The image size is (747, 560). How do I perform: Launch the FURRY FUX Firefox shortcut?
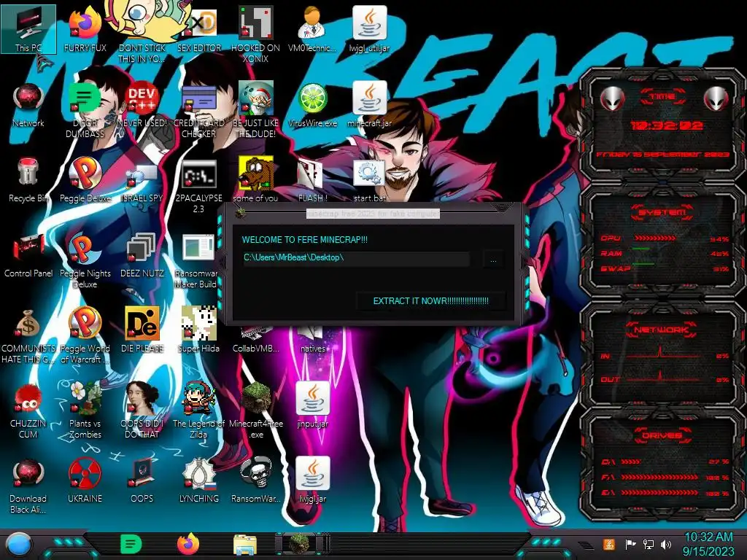tap(85, 29)
